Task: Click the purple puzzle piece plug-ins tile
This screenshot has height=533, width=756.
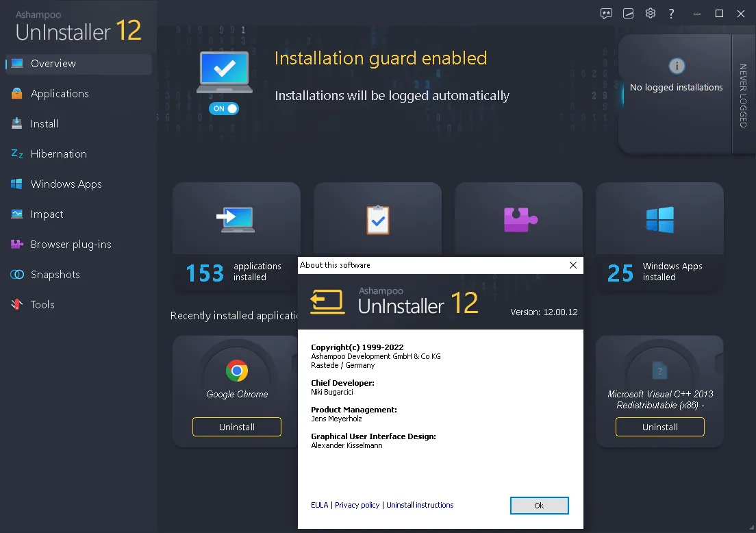Action: [x=520, y=219]
